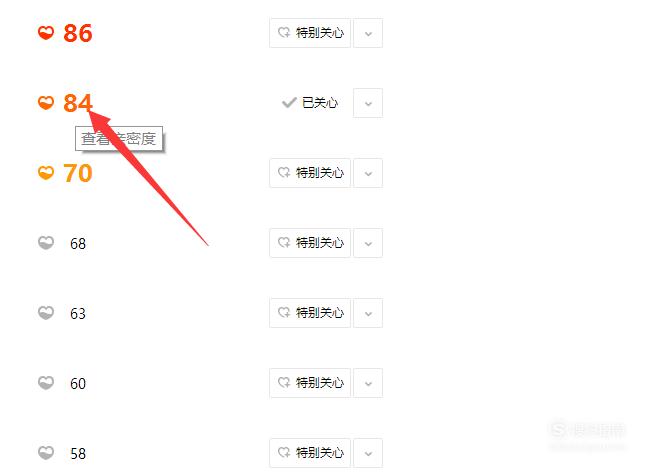Enable 特别关心 for the friend scoring 70
Screen dimensions: 649x476
(x=310, y=173)
